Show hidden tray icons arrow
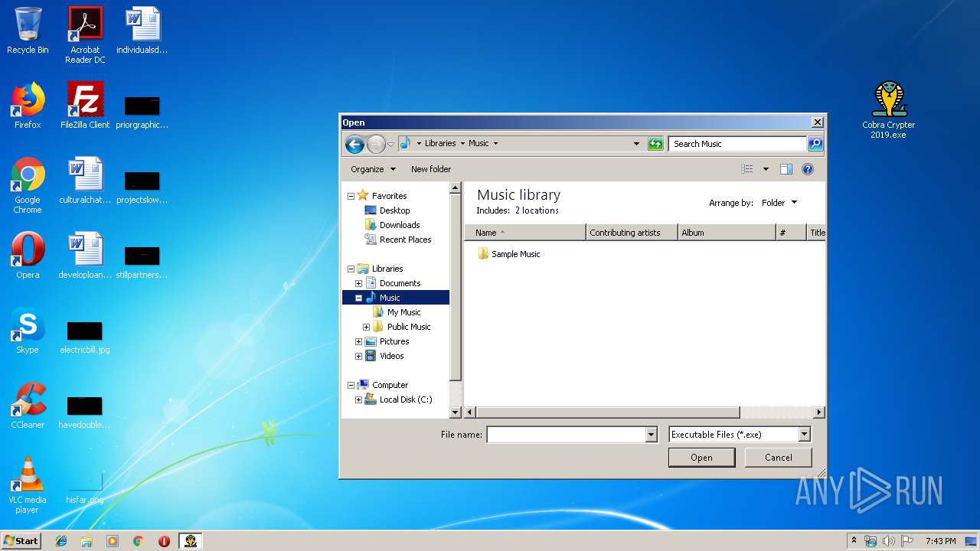Image resolution: width=980 pixels, height=551 pixels. click(854, 541)
